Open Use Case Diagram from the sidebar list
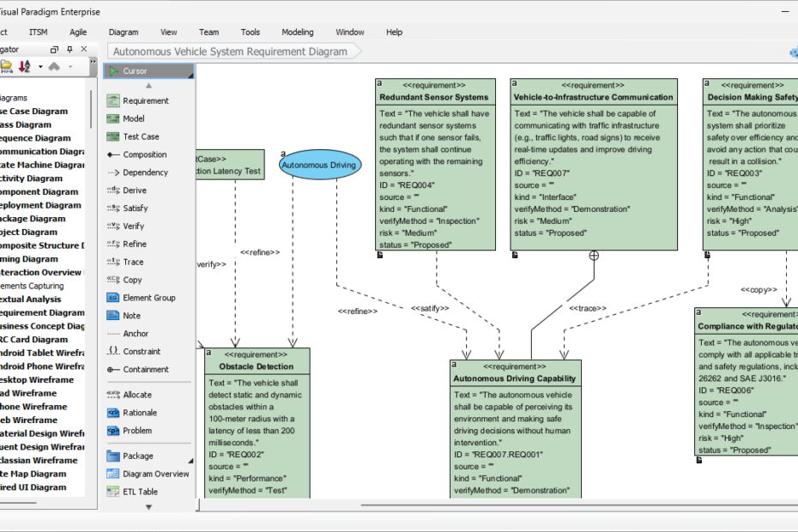 [x=34, y=111]
